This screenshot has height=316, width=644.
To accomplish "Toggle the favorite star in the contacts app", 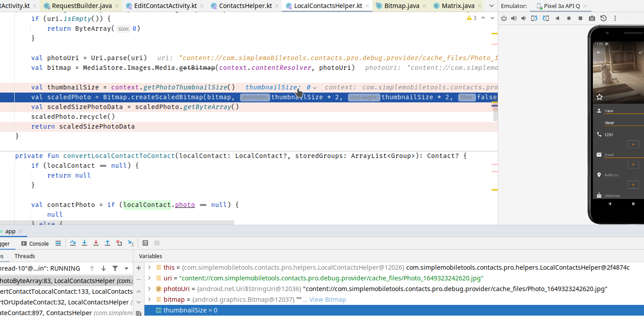I will click(600, 96).
